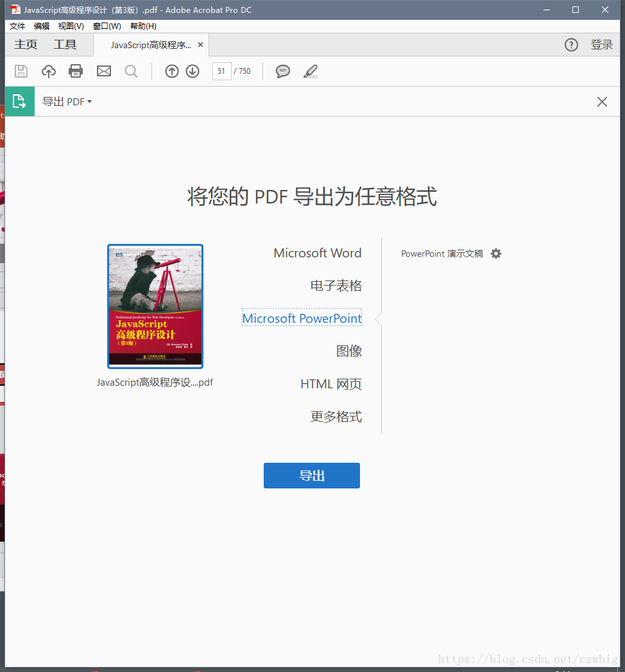Choose Microsoft Word export format
625x672 pixels.
pos(318,253)
